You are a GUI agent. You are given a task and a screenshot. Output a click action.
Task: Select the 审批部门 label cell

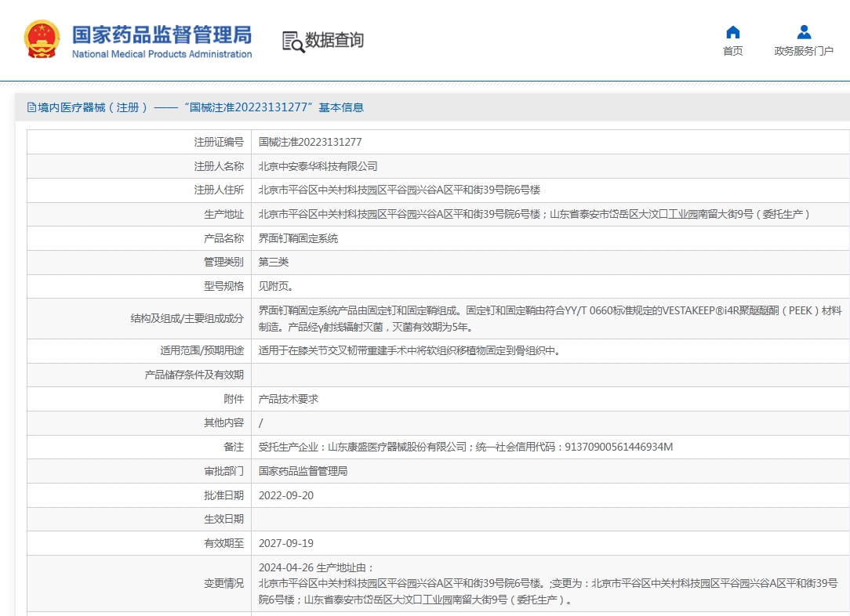140,471
